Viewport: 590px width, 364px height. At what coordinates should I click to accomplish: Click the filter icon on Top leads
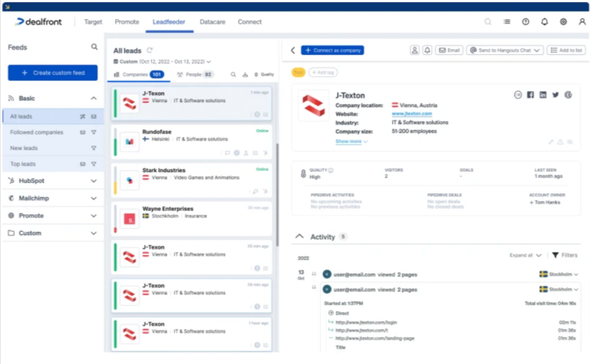click(94, 164)
